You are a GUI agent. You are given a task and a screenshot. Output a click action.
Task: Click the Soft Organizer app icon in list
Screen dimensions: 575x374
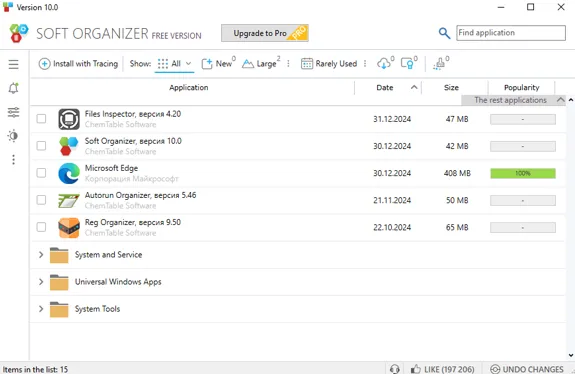pyautogui.click(x=69, y=146)
